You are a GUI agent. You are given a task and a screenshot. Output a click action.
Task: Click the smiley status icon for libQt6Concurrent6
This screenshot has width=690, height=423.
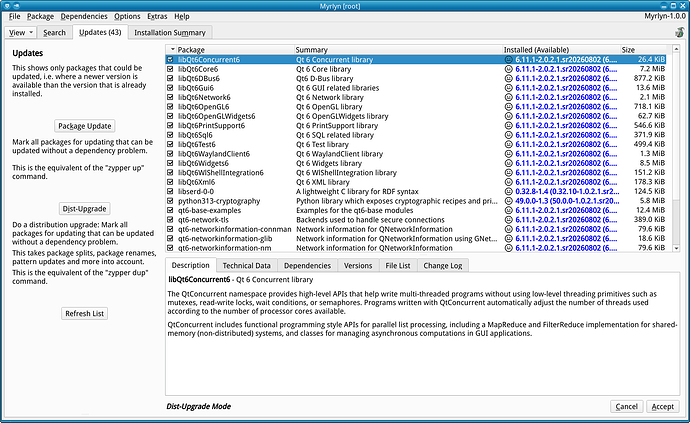[x=508, y=59]
